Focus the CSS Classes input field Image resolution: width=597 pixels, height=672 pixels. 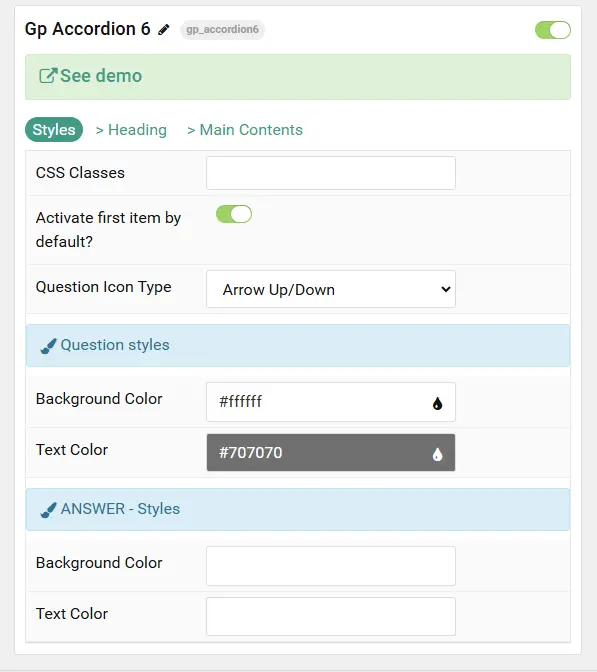pos(331,173)
